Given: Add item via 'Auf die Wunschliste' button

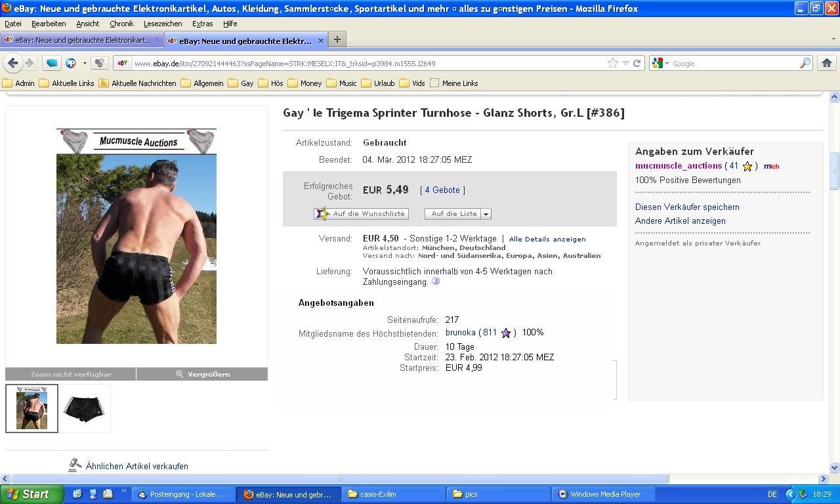Looking at the screenshot, I should 361,214.
